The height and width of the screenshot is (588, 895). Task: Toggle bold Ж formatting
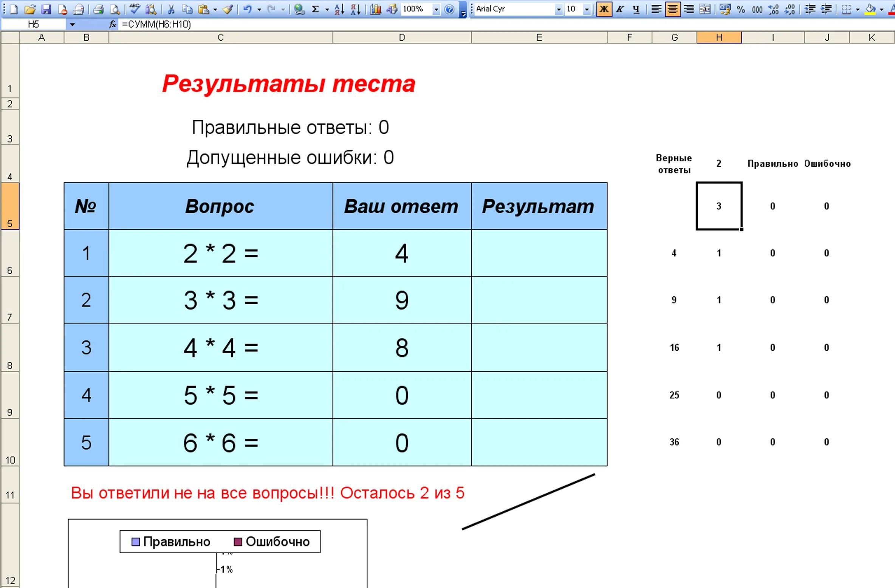pyautogui.click(x=604, y=9)
